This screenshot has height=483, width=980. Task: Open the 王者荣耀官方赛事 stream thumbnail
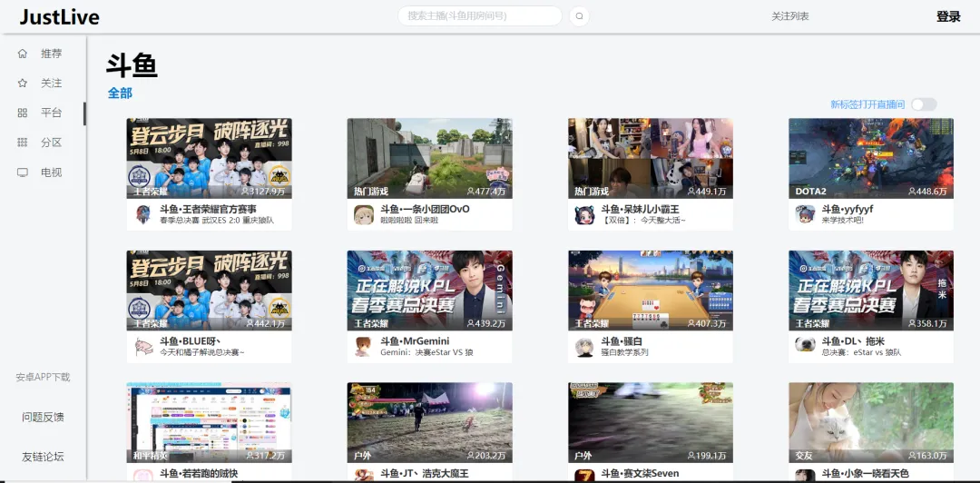point(210,158)
